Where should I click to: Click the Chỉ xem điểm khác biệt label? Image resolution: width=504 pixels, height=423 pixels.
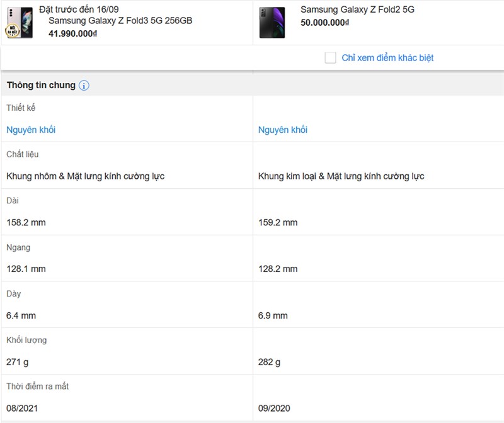[387, 58]
